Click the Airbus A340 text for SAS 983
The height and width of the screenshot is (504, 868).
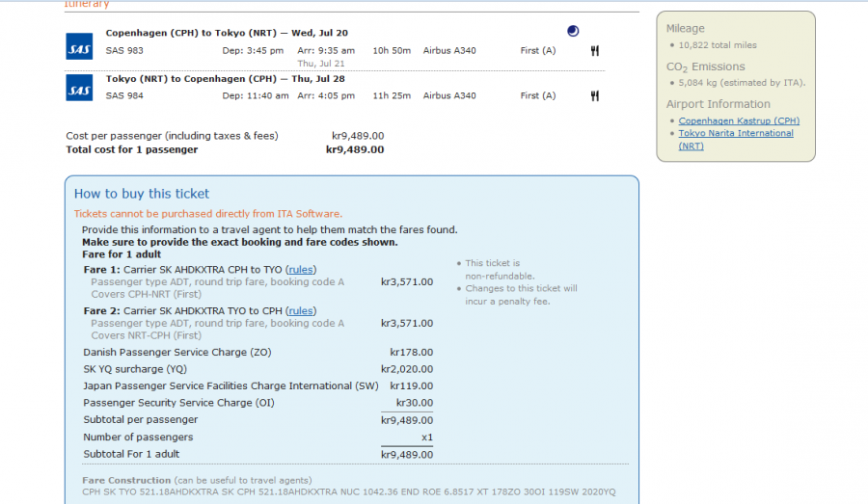click(x=449, y=51)
